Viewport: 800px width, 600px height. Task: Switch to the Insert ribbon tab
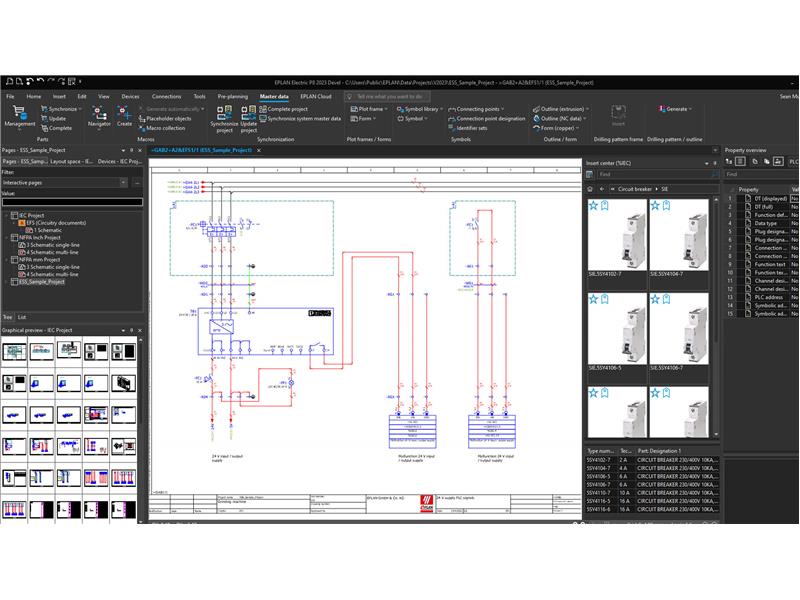(59, 96)
